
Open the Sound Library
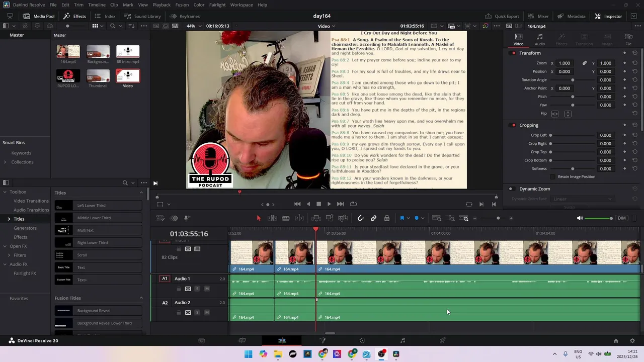(142, 16)
